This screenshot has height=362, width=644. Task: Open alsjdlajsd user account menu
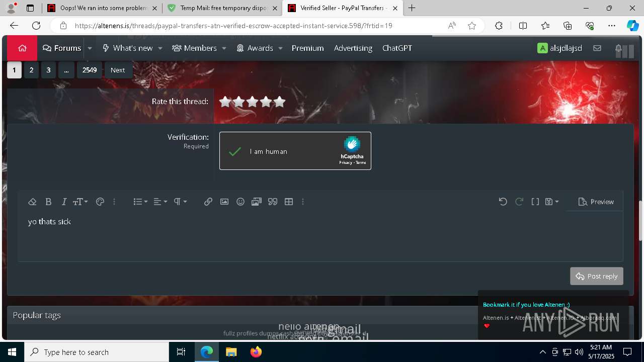[x=559, y=48]
